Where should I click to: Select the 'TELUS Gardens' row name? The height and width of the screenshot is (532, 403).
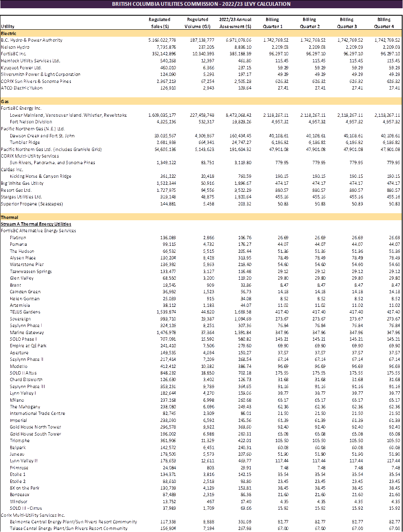point(25,312)
